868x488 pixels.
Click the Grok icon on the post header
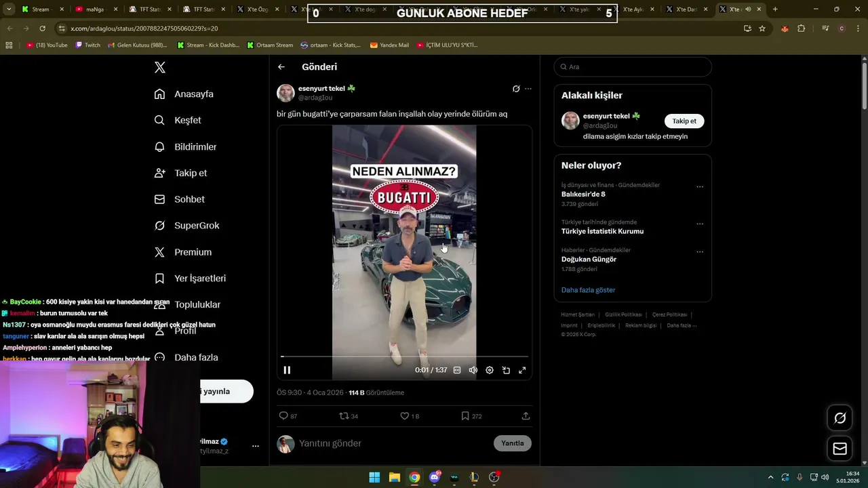[x=516, y=89]
